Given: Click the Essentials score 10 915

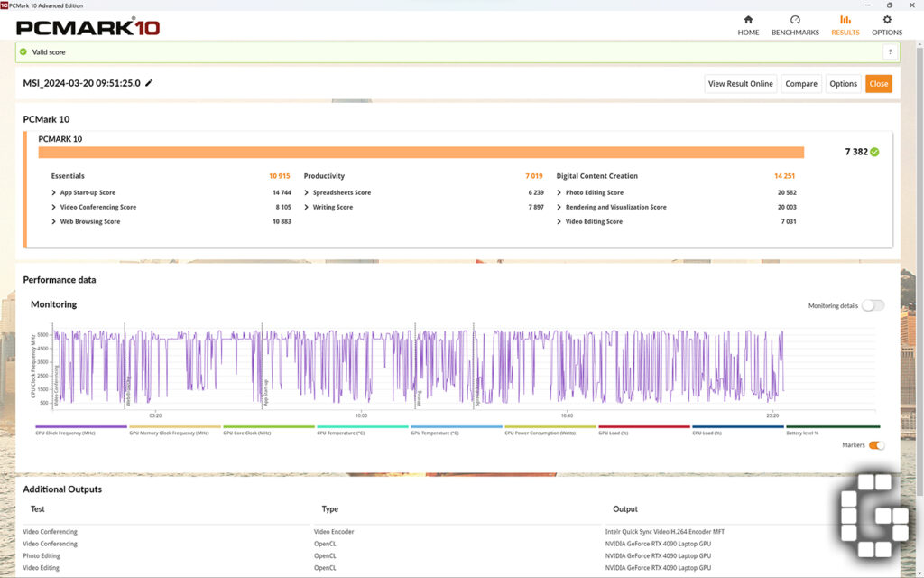Looking at the screenshot, I should (x=280, y=176).
